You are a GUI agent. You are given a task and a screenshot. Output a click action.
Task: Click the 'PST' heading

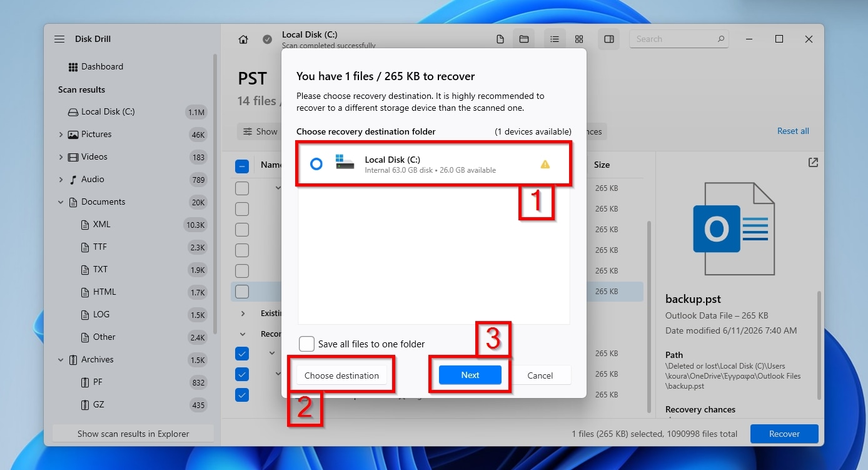tap(253, 79)
